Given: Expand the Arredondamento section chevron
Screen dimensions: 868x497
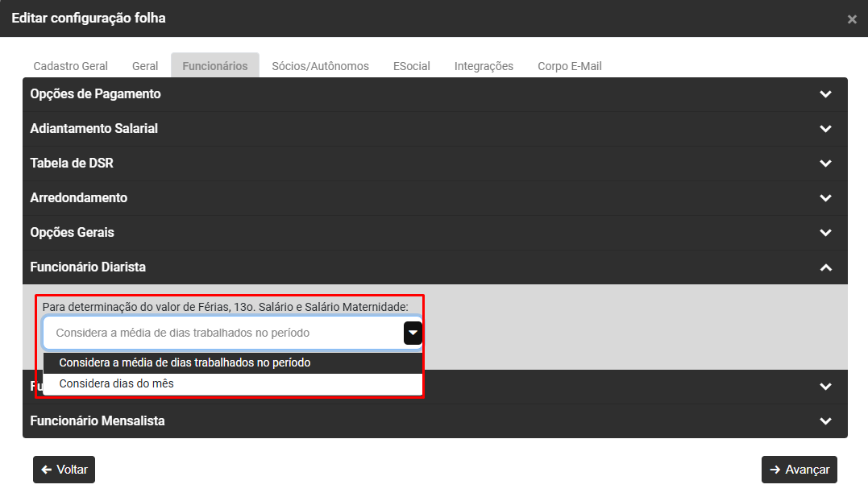Looking at the screenshot, I should point(825,197).
